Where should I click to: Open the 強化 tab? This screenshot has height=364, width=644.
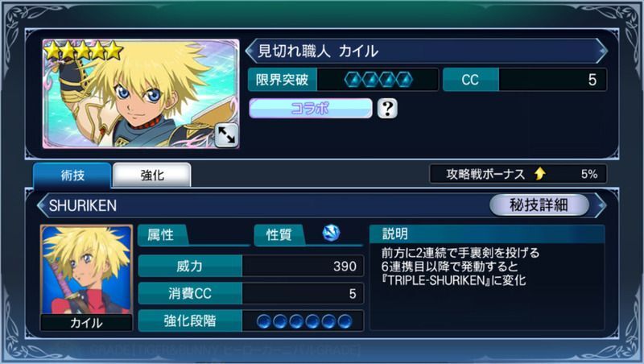[152, 176]
